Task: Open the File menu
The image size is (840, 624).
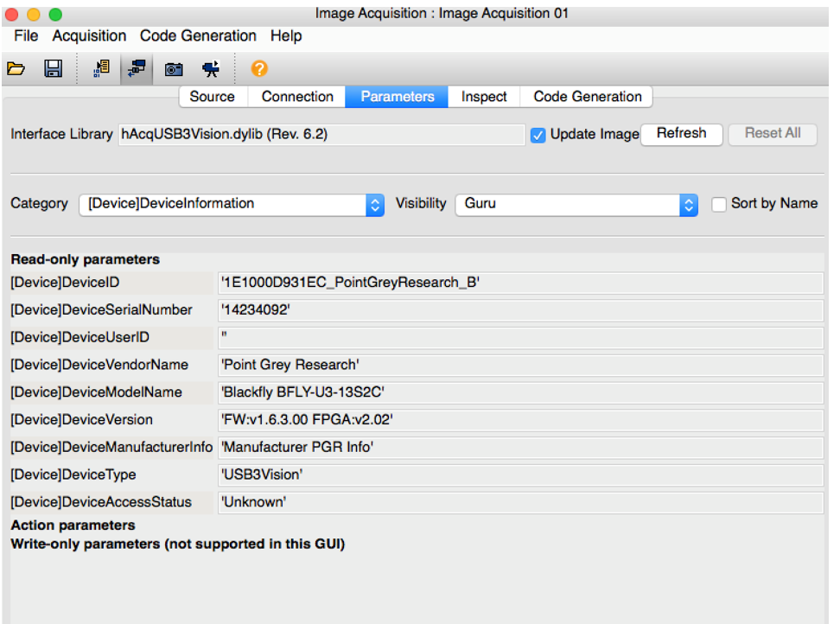Action: coord(26,36)
